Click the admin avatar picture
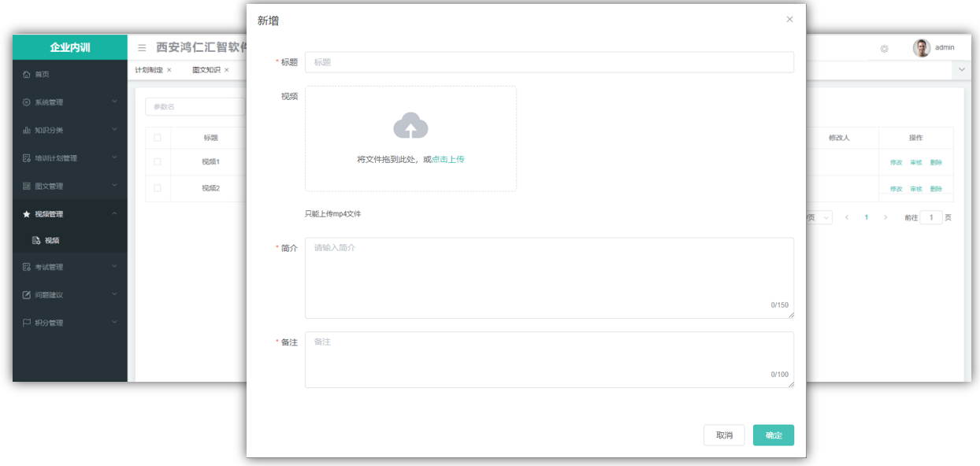The height and width of the screenshot is (466, 980). click(x=922, y=48)
